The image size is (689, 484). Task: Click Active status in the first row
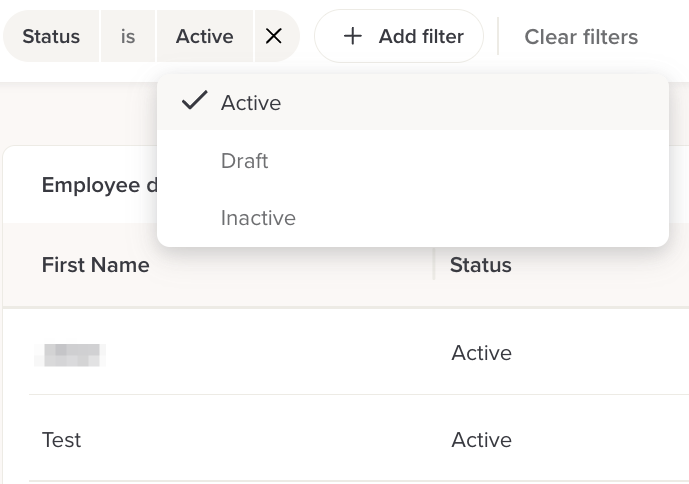click(x=481, y=353)
